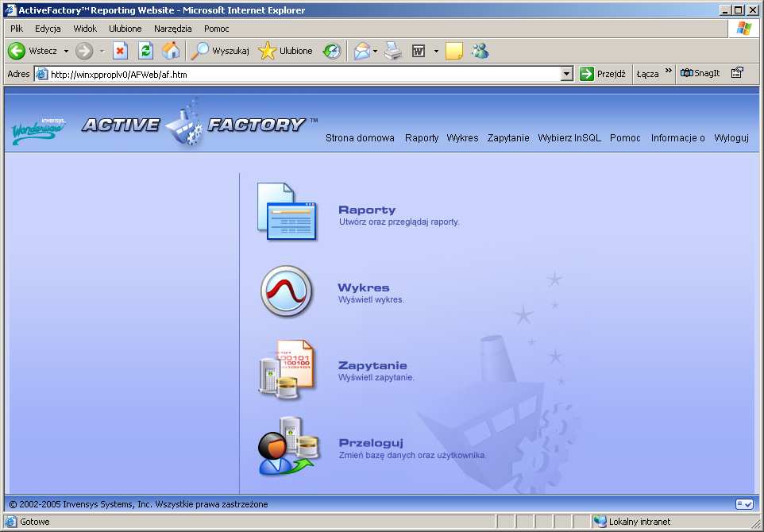Expand the mail button dropdown arrow
The height and width of the screenshot is (532, 764).
click(375, 51)
